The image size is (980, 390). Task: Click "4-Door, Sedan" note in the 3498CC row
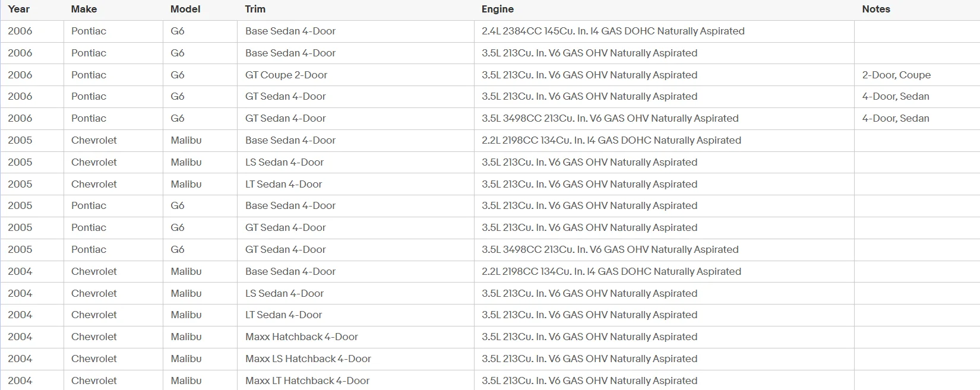pyautogui.click(x=896, y=118)
